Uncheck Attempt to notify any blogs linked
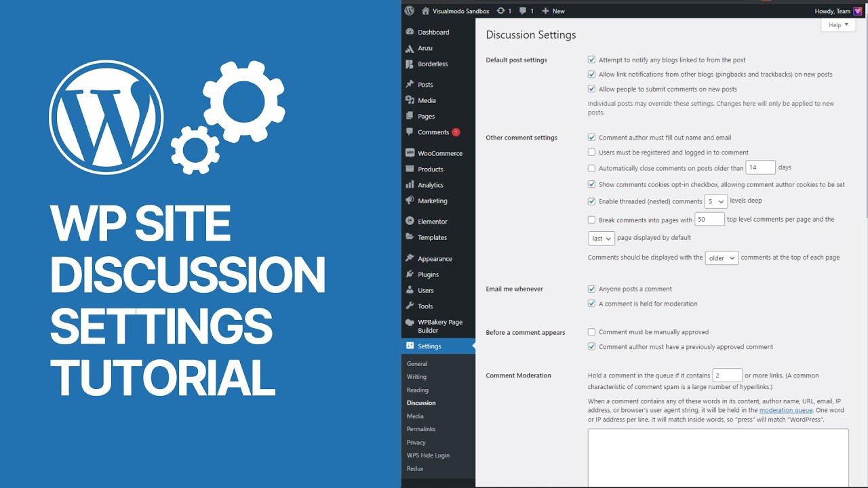Viewport: 868px width, 488px height. coord(591,60)
